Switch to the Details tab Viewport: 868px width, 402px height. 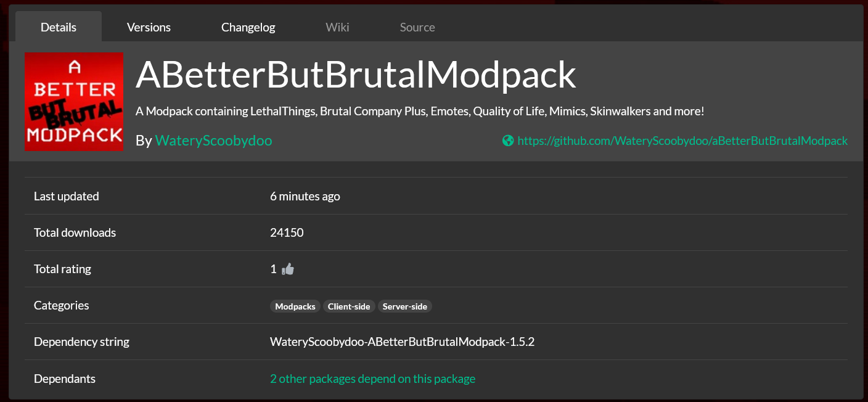(59, 27)
